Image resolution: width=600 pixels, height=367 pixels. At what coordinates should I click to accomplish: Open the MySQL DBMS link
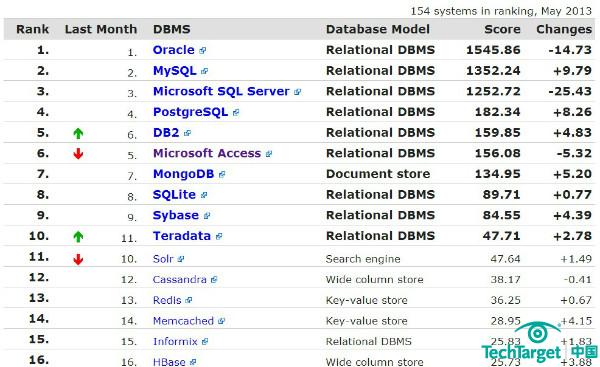(x=174, y=71)
